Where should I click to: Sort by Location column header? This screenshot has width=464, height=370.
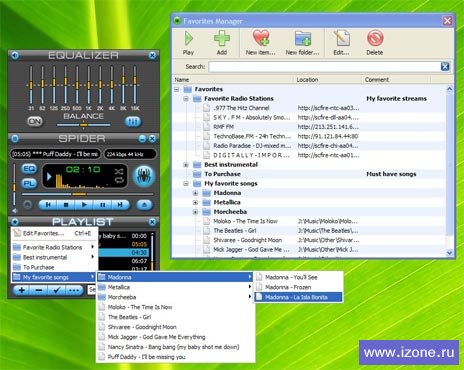(x=328, y=80)
